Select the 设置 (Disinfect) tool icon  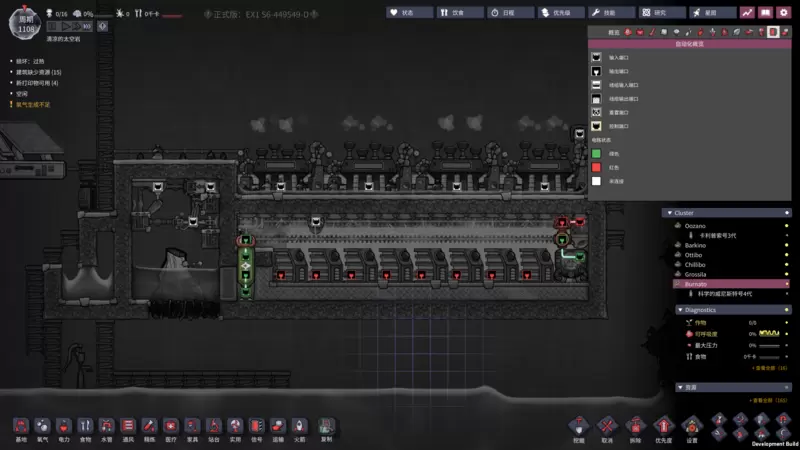click(692, 427)
